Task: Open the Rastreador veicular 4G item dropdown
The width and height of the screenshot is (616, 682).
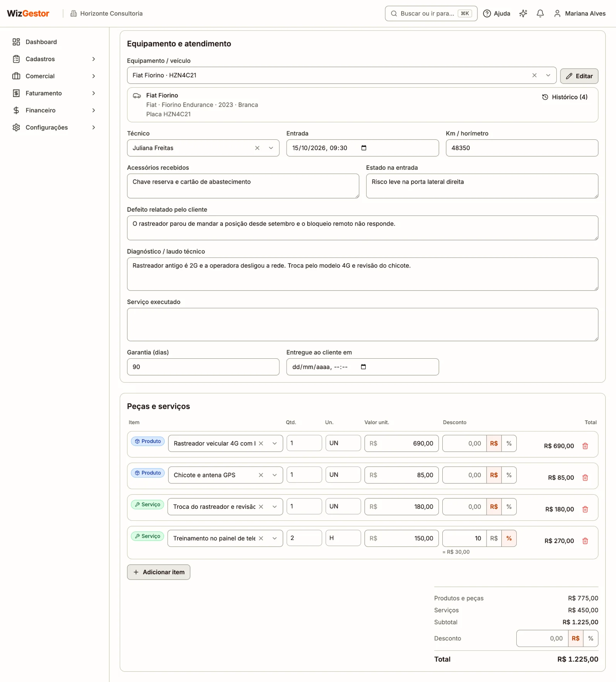Action: [275, 443]
